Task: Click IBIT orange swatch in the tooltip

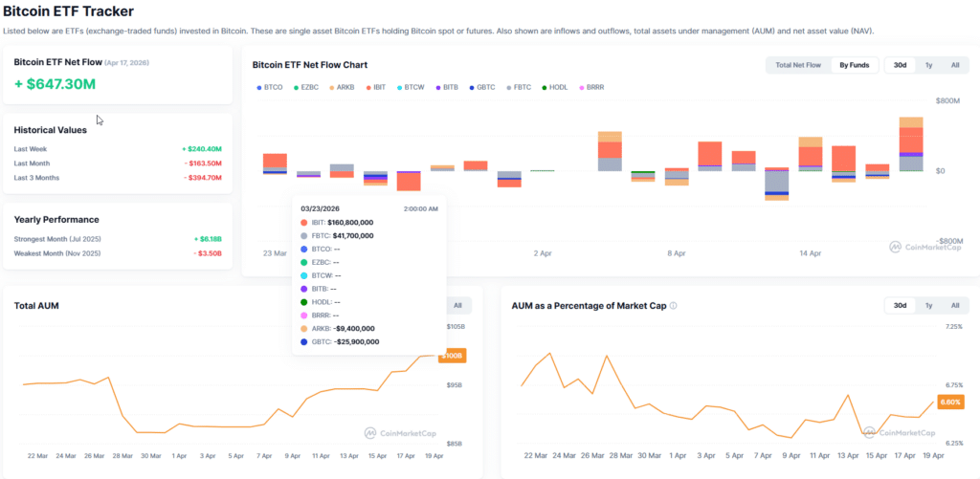Action: pyautogui.click(x=304, y=222)
